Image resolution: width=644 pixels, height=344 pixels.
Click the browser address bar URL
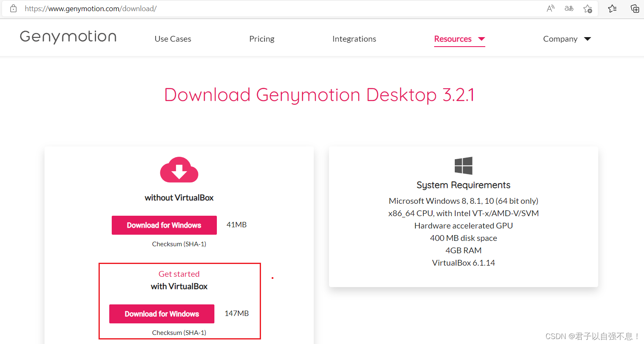[91, 9]
